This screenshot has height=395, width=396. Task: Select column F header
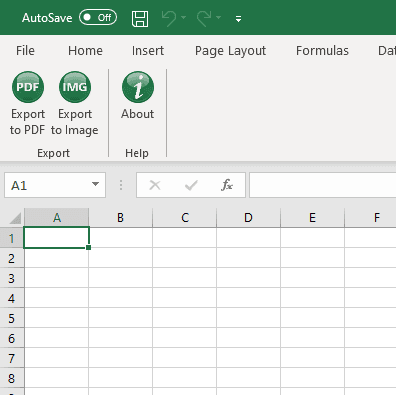371,218
